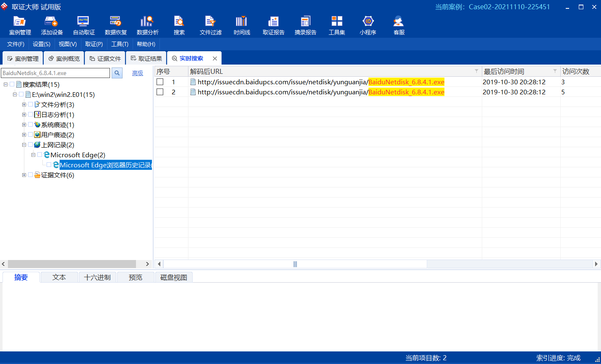Open the 文件(F) menu
This screenshot has width=601, height=364.
16,44
